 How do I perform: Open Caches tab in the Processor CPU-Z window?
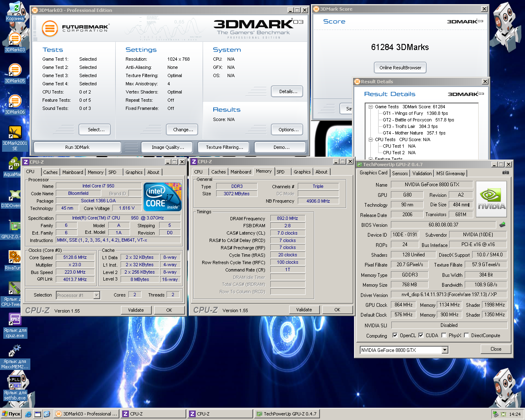[50, 172]
